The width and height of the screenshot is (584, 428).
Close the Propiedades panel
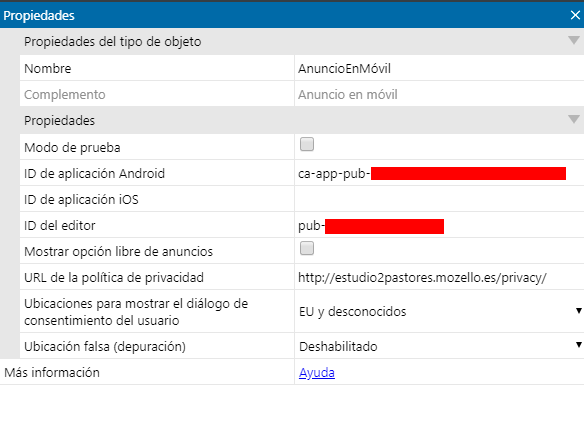pos(575,15)
